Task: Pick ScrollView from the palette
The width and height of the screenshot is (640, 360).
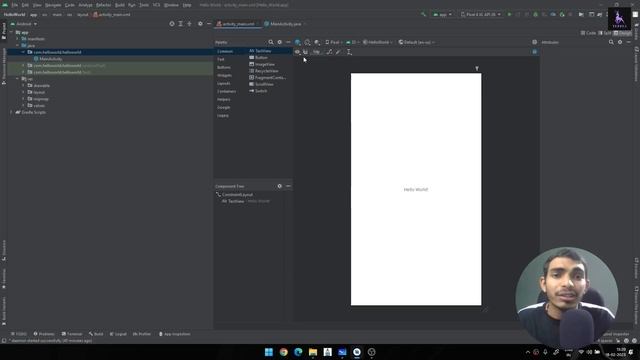Action: [x=261, y=84]
